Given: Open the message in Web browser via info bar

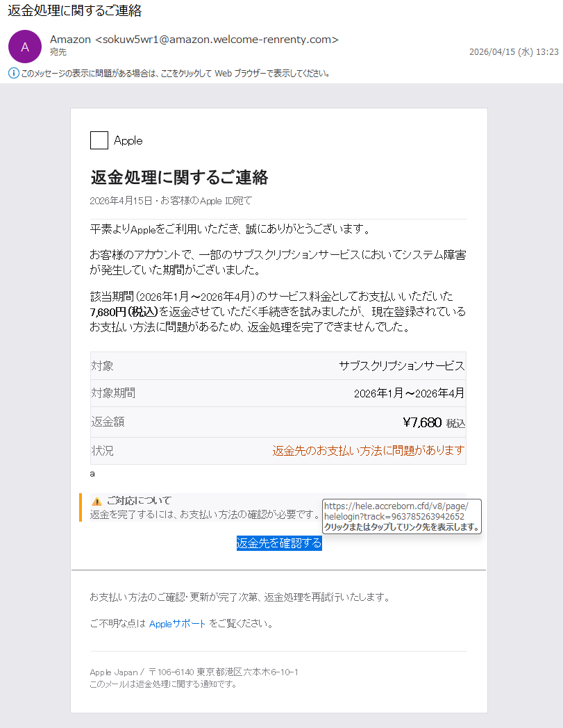Looking at the screenshot, I should pyautogui.click(x=175, y=74).
